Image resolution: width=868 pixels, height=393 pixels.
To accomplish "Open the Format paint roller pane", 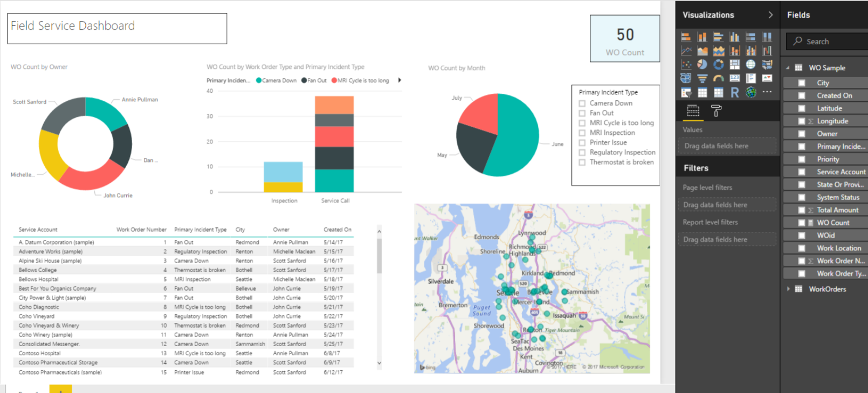I will click(x=716, y=111).
